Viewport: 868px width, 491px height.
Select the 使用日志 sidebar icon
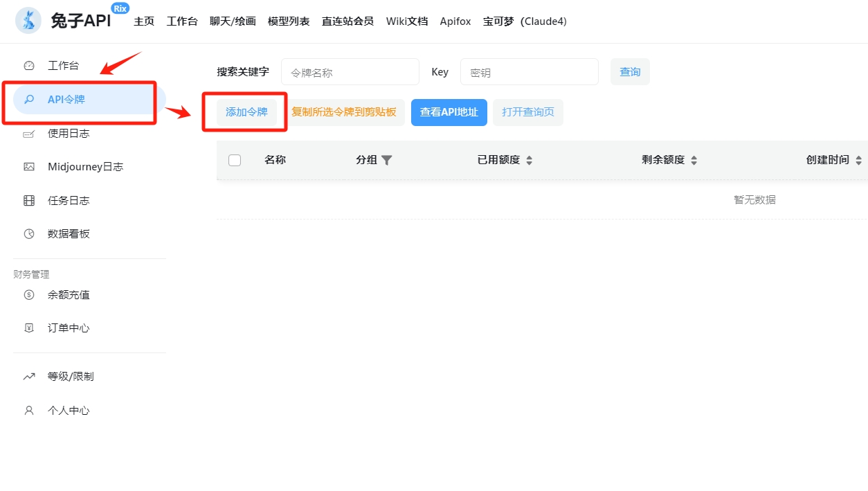[29, 134]
